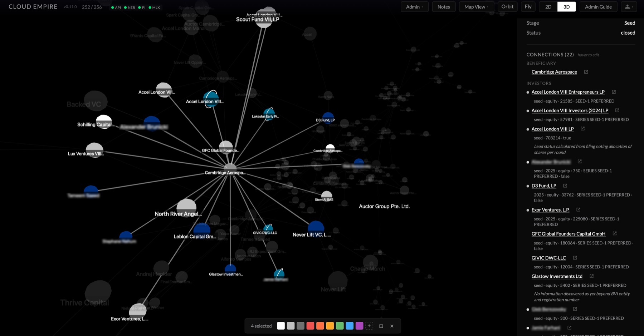Viewport: 644px width, 336px height.
Task: Click the 'Seed' stage value
Action: coord(630,23)
